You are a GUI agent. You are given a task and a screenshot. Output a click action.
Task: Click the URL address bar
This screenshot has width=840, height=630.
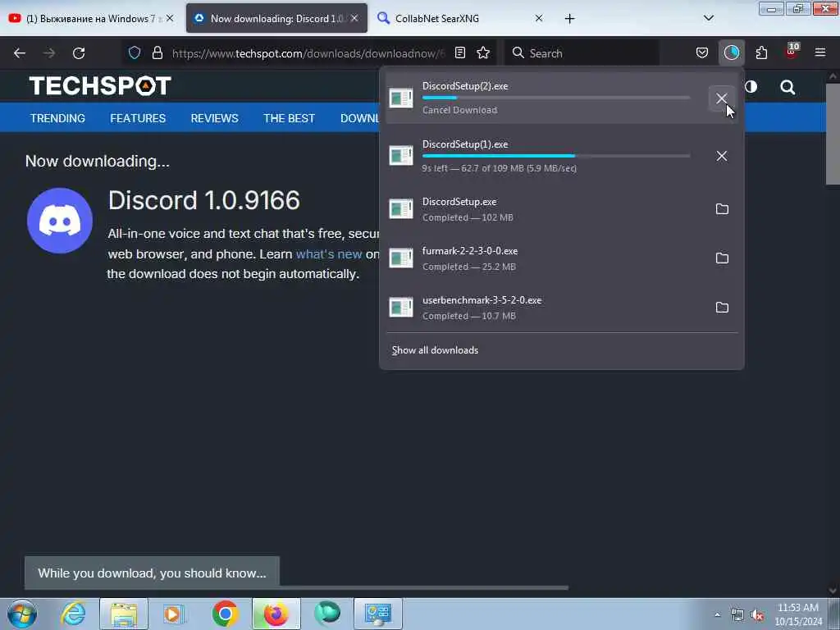click(x=308, y=53)
